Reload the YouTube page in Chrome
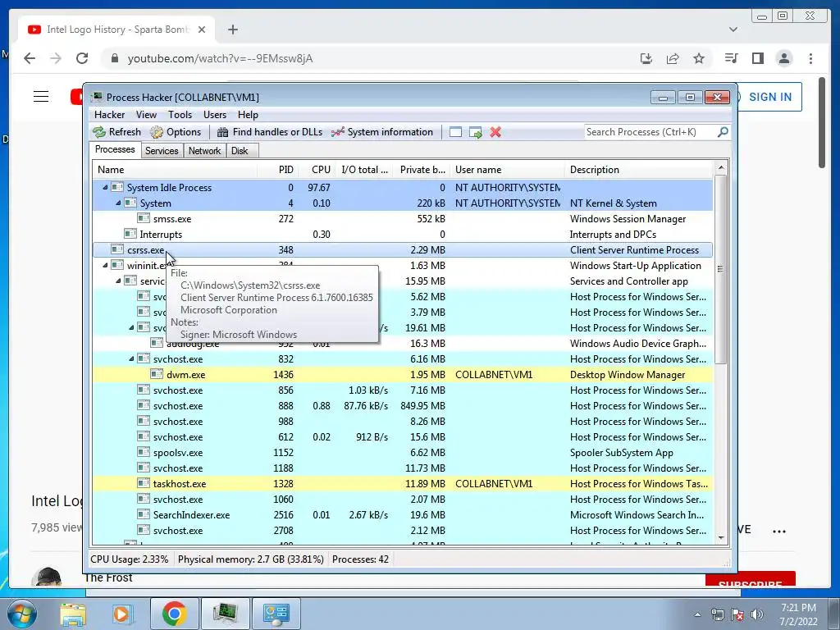This screenshot has height=630, width=840. [82, 58]
